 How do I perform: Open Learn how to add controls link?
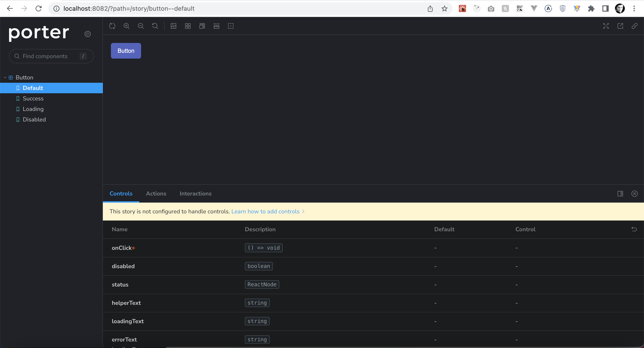265,212
